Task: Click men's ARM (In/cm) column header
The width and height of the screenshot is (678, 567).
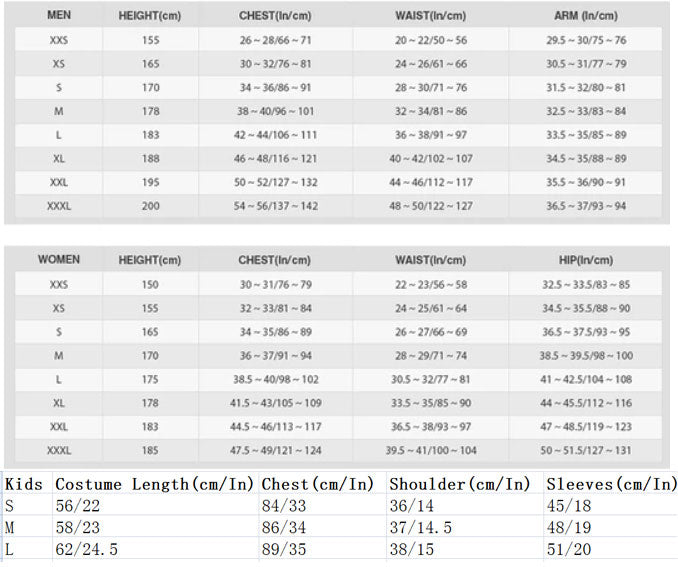Action: coord(586,16)
